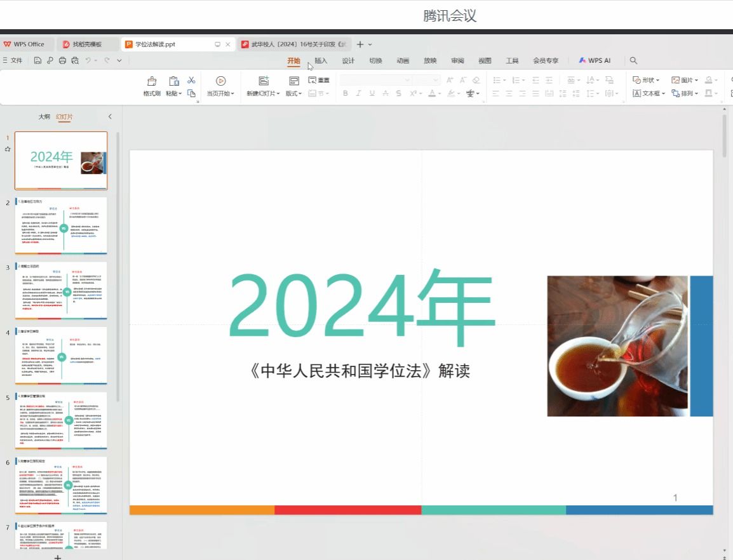The image size is (733, 560).
Task: Click the Print icon in quick toolbar
Action: tap(62, 60)
